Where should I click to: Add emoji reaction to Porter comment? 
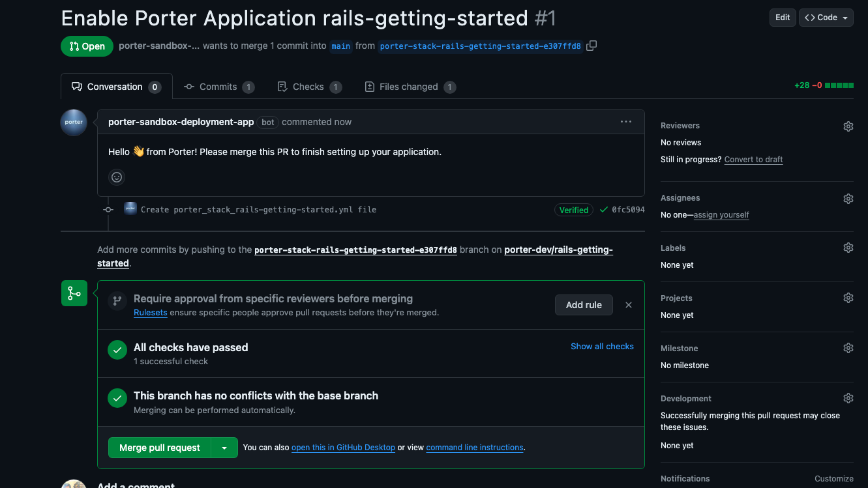[117, 177]
